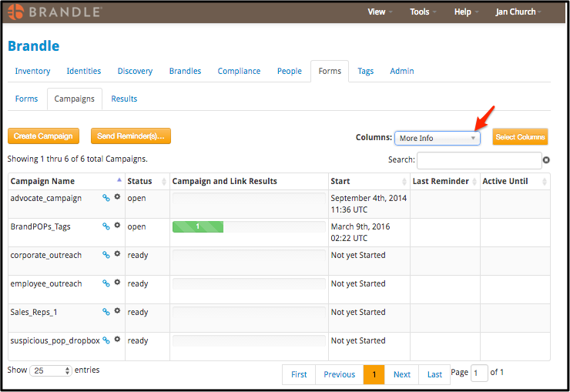Go to First page
The image size is (570, 392).
(299, 374)
